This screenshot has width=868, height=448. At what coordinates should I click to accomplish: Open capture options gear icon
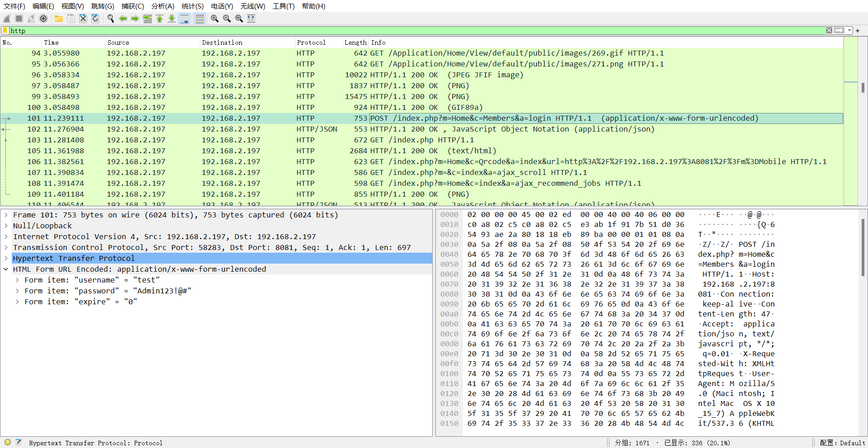coord(43,19)
